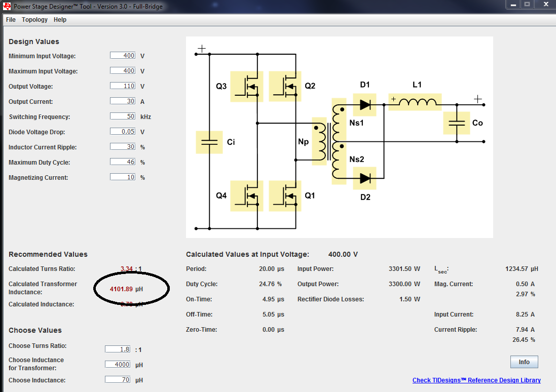Click the Choose Values heading
The height and width of the screenshot is (392, 556).
pyautogui.click(x=35, y=330)
